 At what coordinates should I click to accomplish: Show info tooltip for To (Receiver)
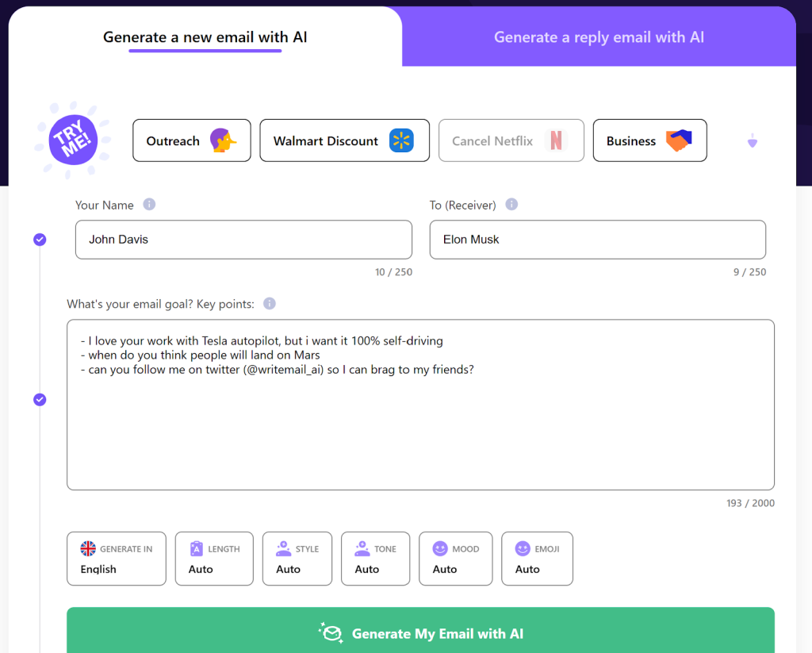pos(511,204)
